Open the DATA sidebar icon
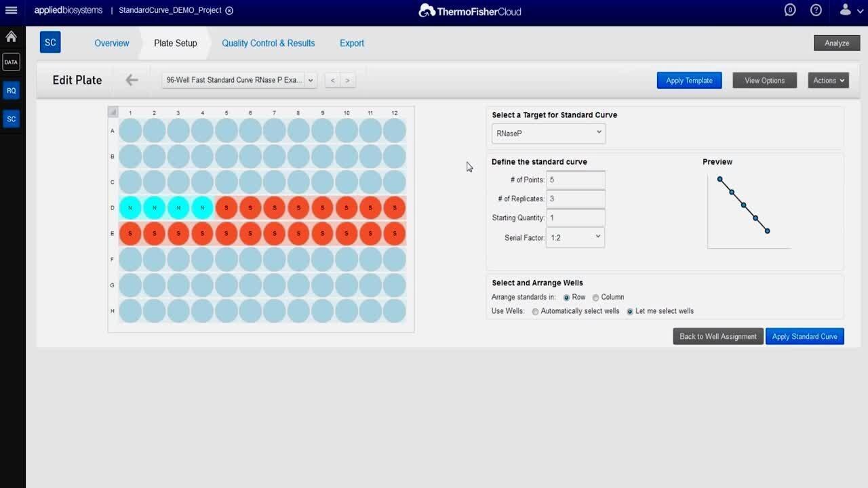The height and width of the screenshot is (488, 868). tap(11, 62)
